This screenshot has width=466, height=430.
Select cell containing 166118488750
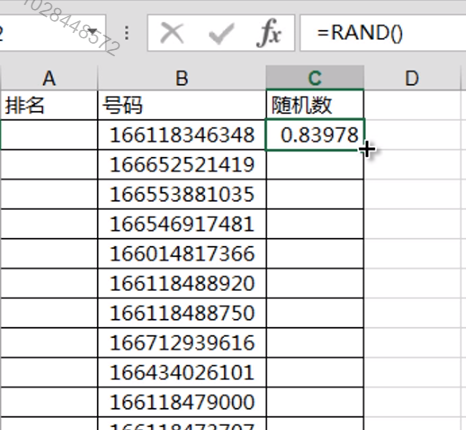click(x=182, y=313)
